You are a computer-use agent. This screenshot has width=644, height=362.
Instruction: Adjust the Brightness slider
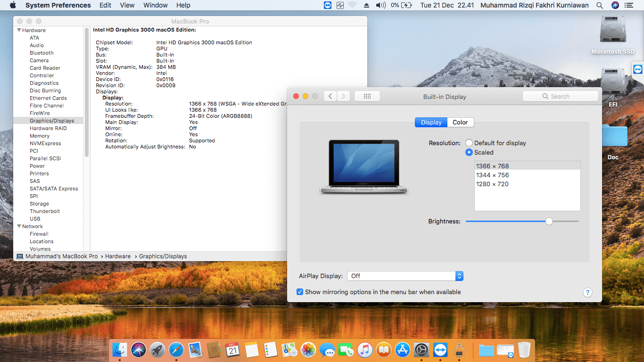tap(548, 221)
